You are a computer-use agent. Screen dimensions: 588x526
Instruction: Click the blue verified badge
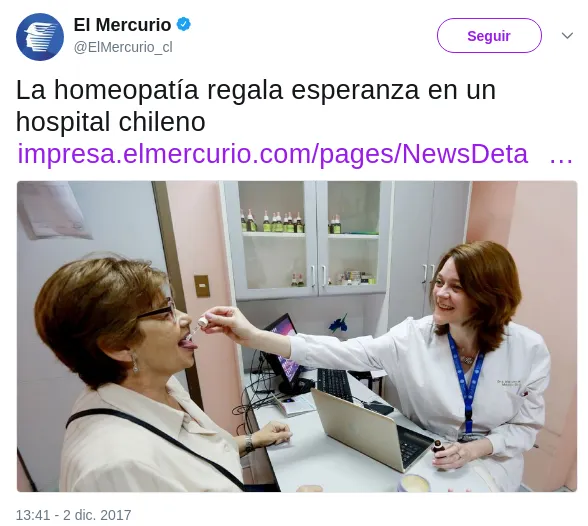click(x=183, y=25)
